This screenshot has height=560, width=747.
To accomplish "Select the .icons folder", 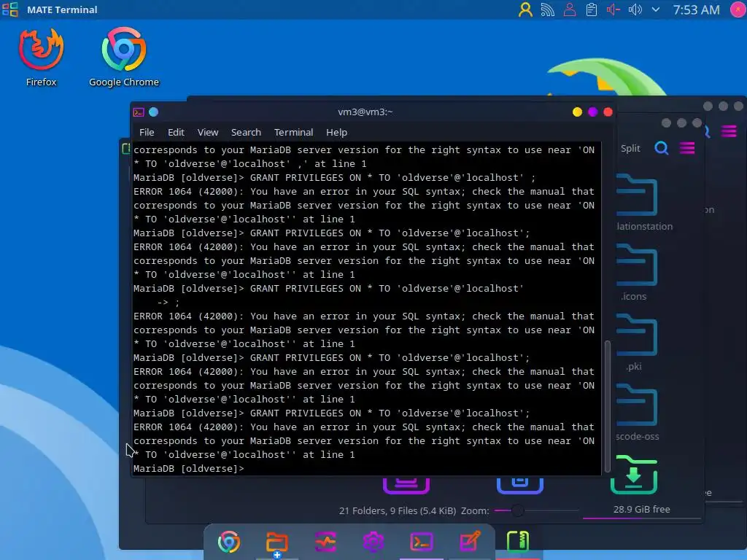I will 636,273.
